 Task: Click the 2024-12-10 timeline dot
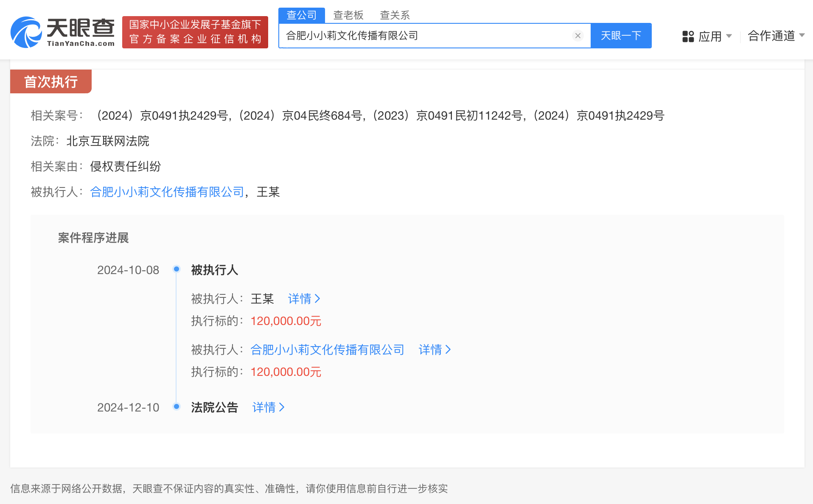pyautogui.click(x=177, y=406)
